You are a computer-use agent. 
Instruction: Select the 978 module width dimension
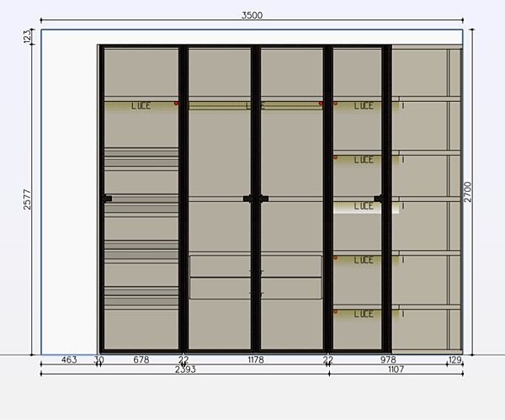coord(388,359)
